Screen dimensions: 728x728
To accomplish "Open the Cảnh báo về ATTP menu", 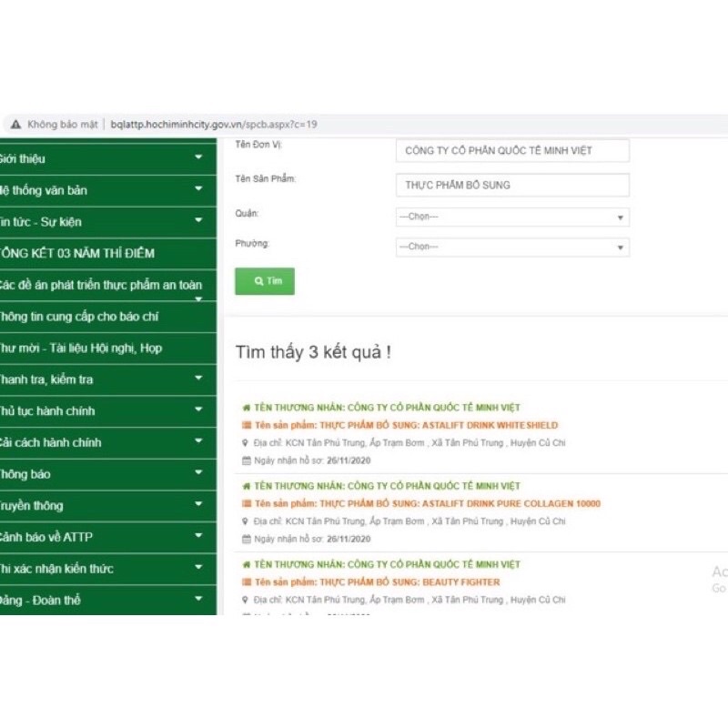I will (107, 537).
